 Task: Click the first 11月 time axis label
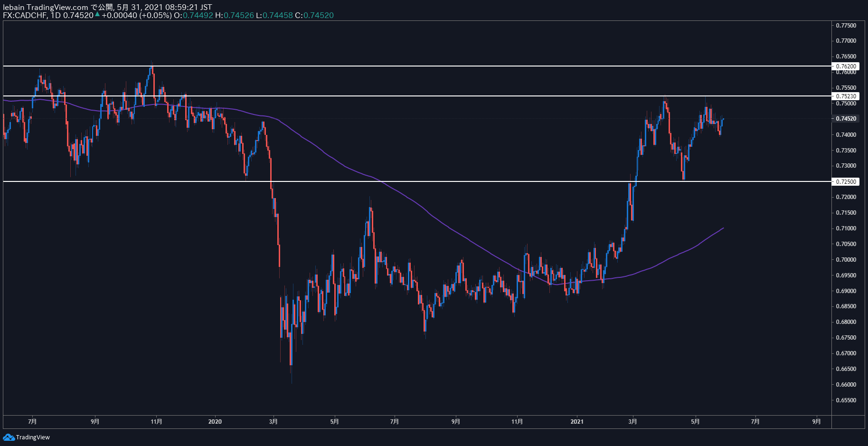pos(156,421)
